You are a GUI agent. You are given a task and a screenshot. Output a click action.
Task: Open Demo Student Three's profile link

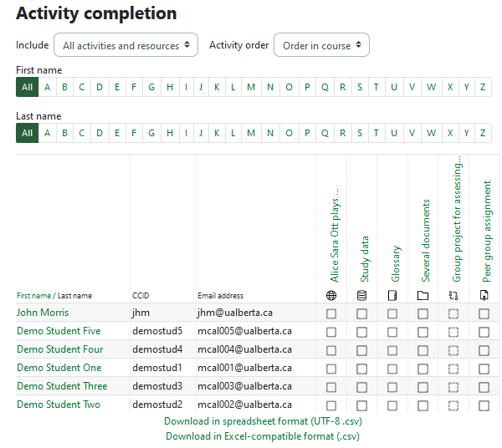tap(62, 386)
